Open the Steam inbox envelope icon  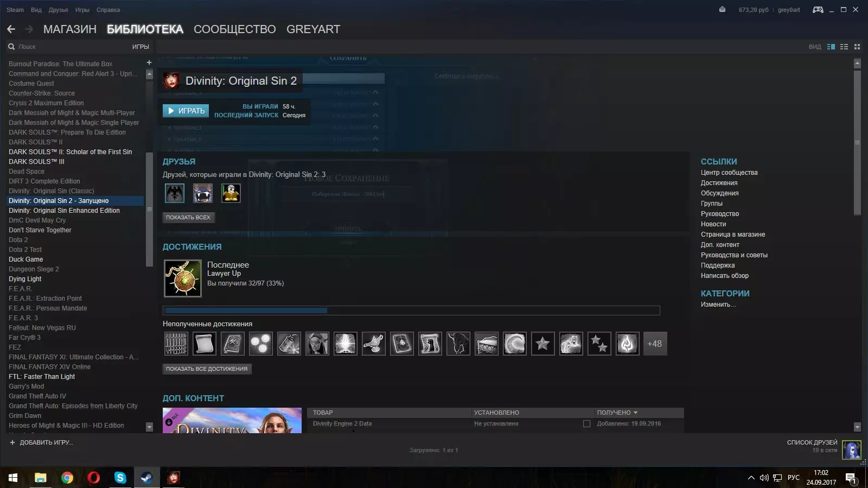(722, 9)
